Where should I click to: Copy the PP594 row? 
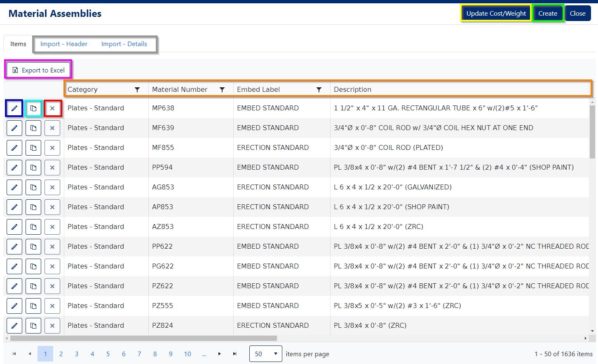33,168
